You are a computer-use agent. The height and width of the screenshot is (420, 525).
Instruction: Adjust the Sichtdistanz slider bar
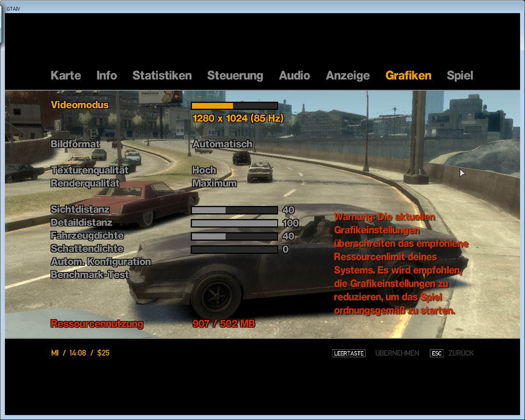(x=235, y=210)
